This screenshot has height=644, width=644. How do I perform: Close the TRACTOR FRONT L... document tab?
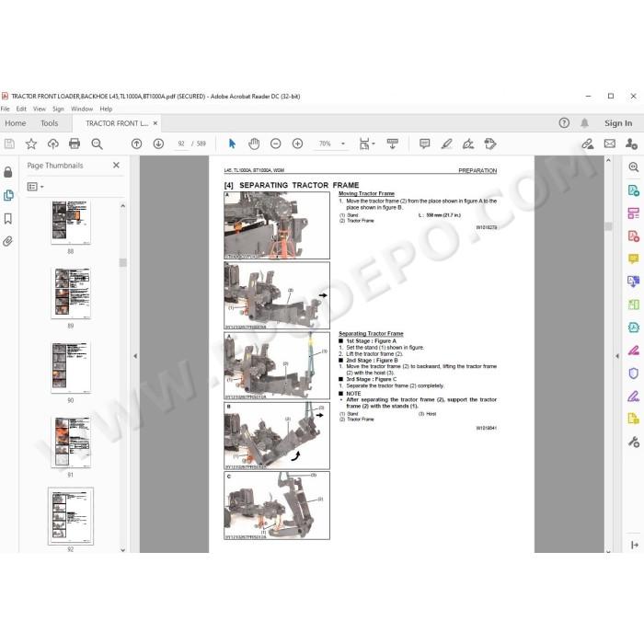click(155, 123)
